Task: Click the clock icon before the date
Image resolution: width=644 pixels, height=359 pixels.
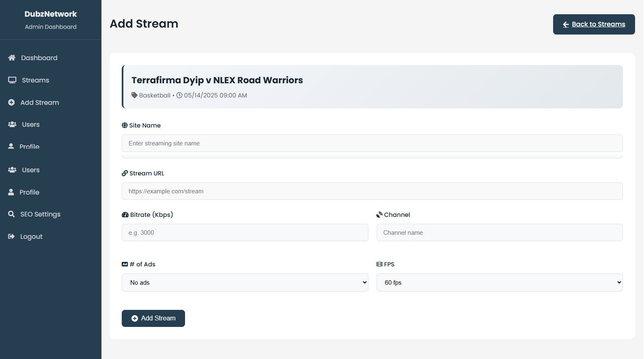Action: point(179,95)
